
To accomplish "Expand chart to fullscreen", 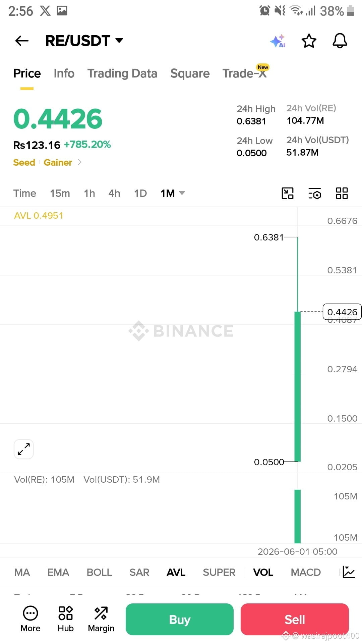I will [24, 449].
